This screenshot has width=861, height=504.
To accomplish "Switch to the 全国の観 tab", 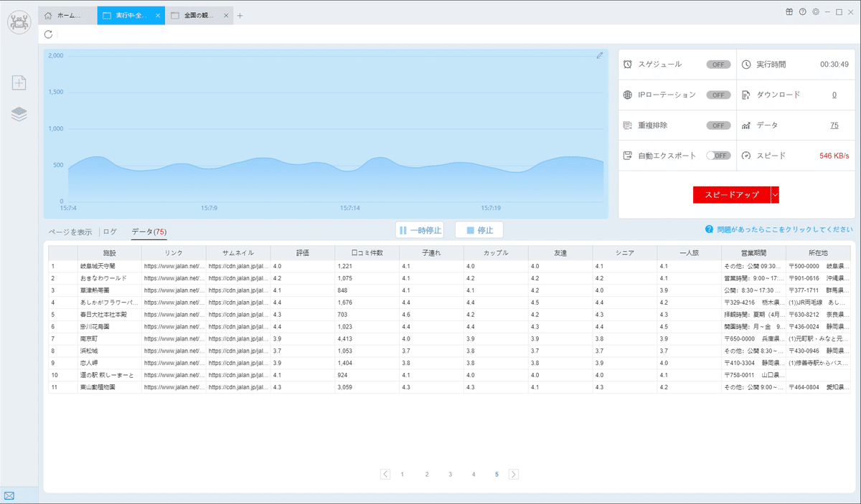I will point(199,15).
